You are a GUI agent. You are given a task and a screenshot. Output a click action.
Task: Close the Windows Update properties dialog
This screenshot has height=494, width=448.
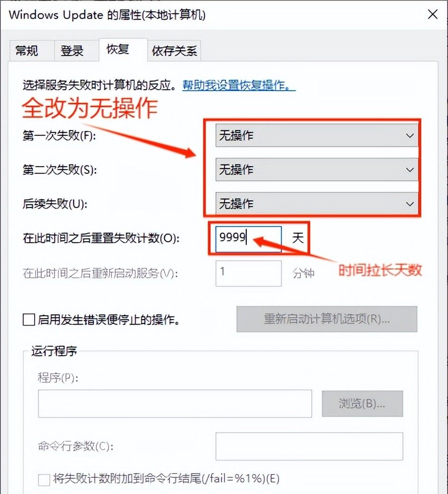pos(432,15)
